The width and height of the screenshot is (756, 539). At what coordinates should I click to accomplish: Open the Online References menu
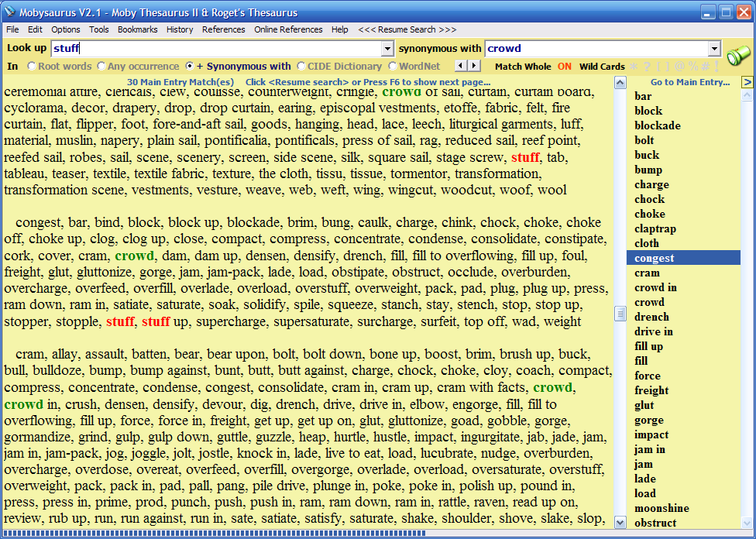pyautogui.click(x=288, y=29)
